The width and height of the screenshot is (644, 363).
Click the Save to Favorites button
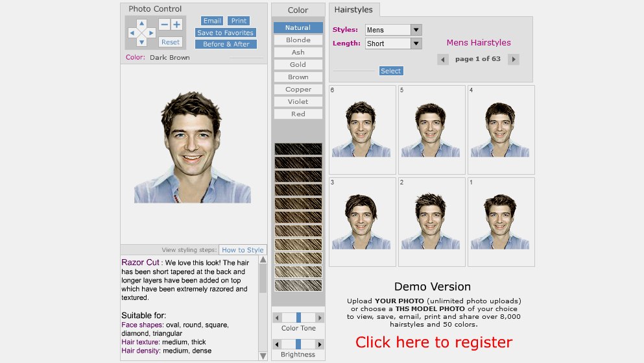(225, 33)
